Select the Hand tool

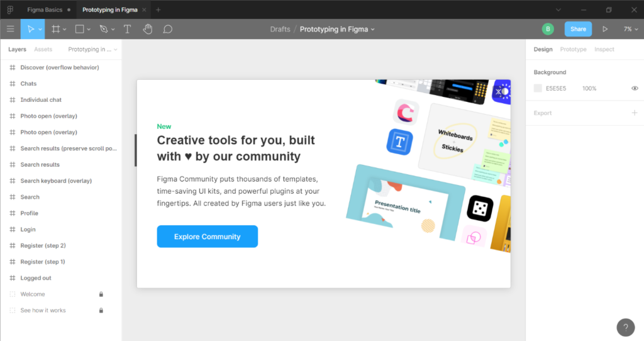[x=147, y=29]
